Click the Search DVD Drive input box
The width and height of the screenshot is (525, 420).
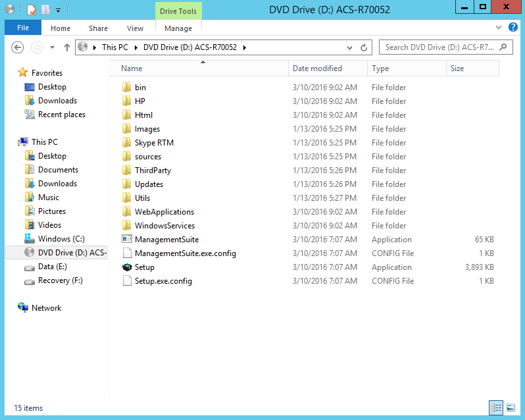(x=439, y=47)
